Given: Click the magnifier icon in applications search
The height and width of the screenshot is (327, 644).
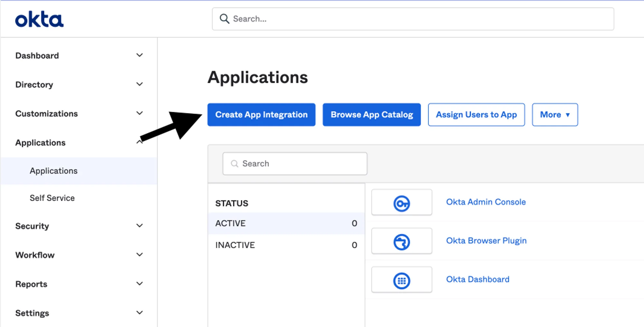Looking at the screenshot, I should click(235, 164).
